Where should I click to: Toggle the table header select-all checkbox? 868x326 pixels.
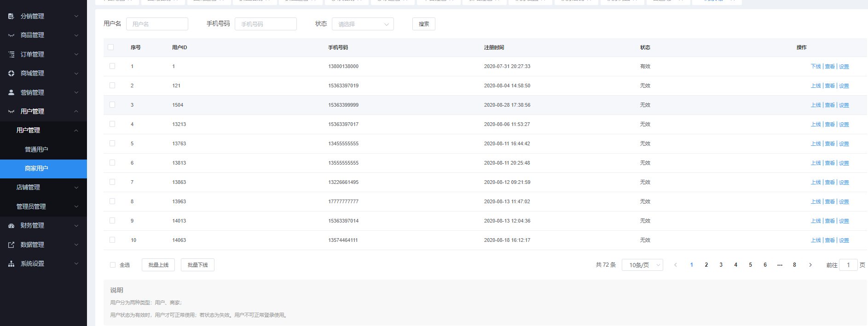pos(110,47)
